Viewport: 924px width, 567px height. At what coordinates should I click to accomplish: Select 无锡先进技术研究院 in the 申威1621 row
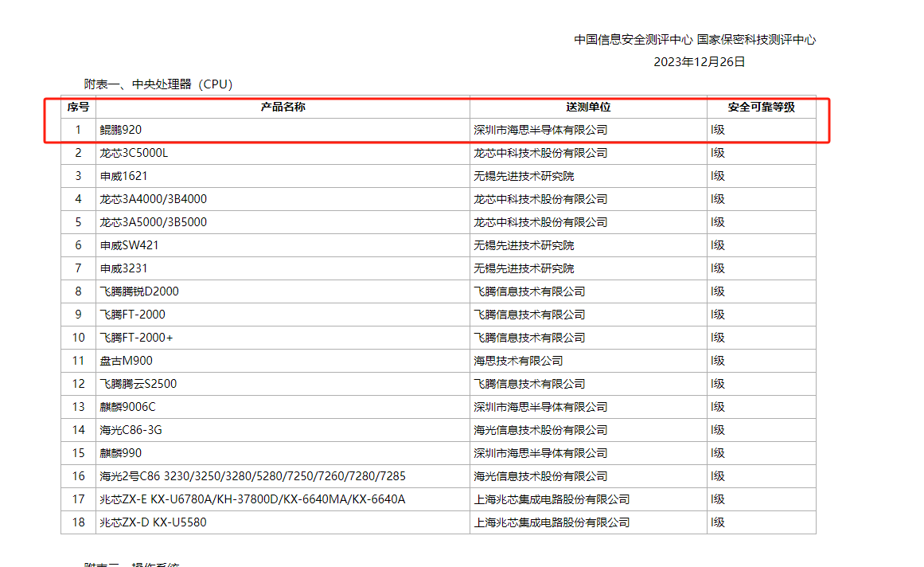click(x=524, y=176)
